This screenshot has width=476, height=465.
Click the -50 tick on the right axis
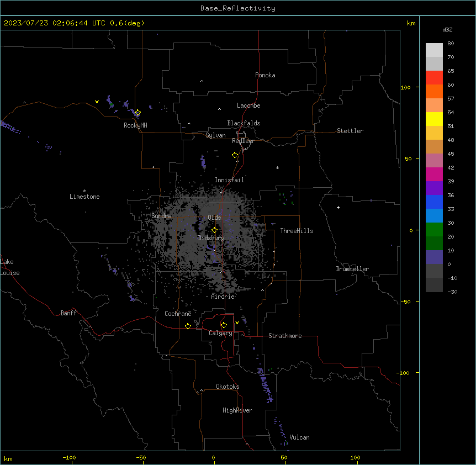(405, 302)
